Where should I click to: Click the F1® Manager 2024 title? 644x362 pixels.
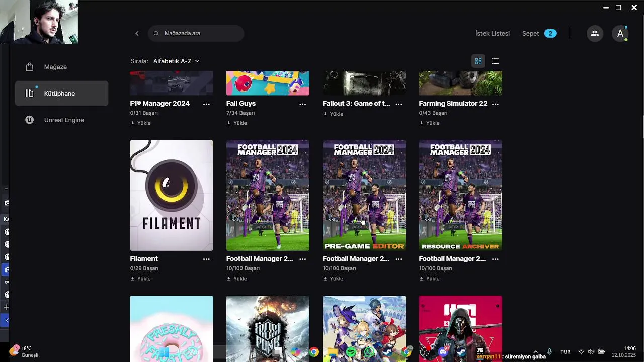pyautogui.click(x=160, y=104)
